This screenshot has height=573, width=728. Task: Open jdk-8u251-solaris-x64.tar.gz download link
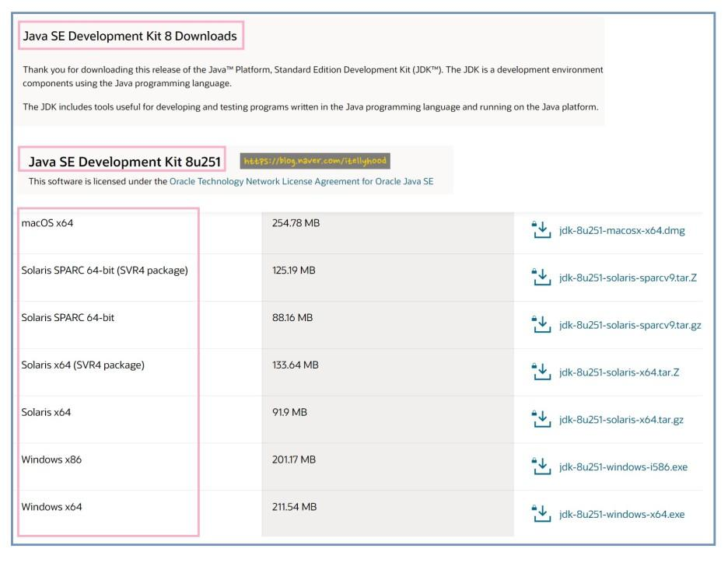pos(621,420)
